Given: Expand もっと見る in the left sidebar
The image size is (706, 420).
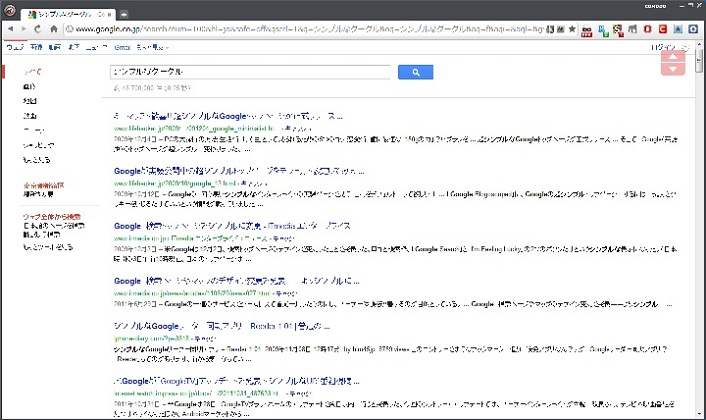Looking at the screenshot, I should [36, 160].
